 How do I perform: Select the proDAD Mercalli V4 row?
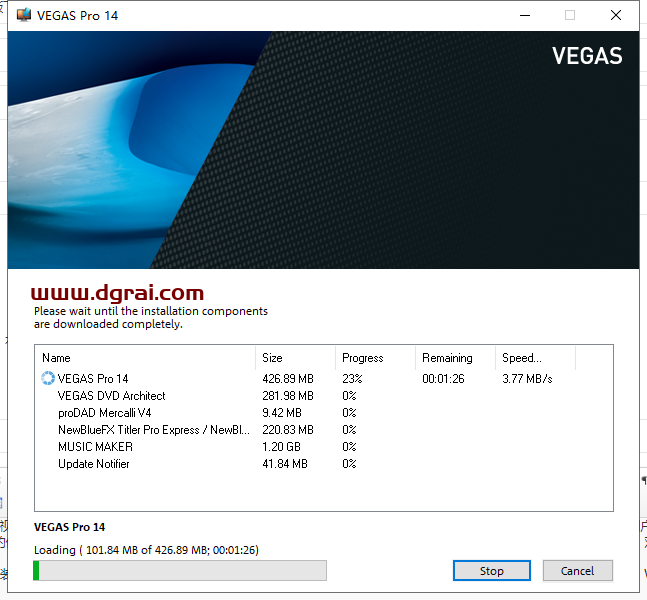click(324, 413)
